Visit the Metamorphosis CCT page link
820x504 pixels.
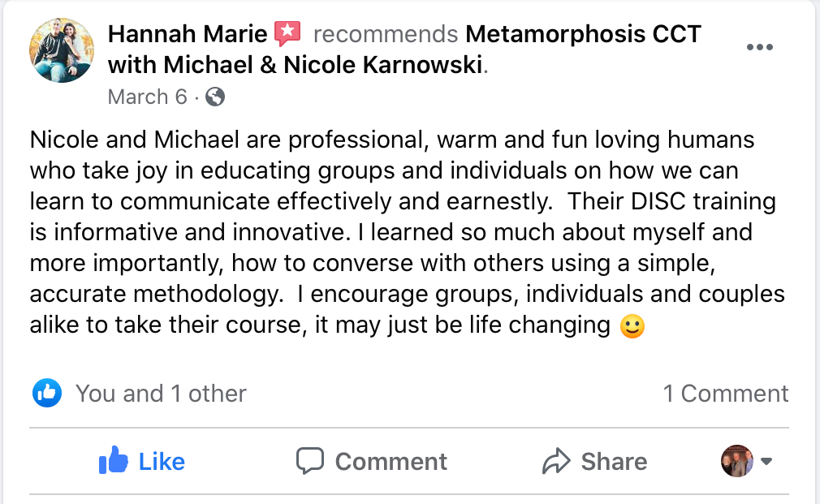pyautogui.click(x=583, y=34)
